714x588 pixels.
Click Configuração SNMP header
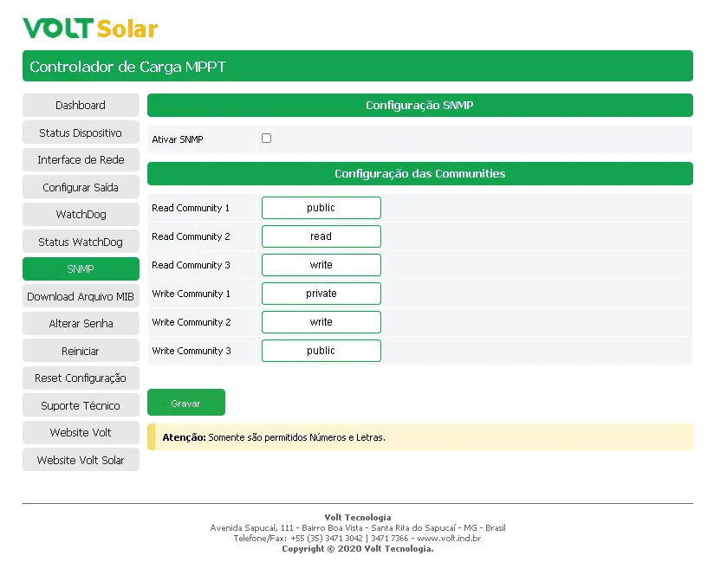[420, 105]
